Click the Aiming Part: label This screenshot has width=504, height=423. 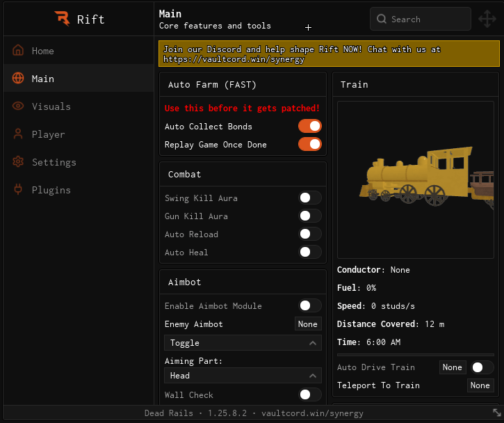tap(193, 361)
